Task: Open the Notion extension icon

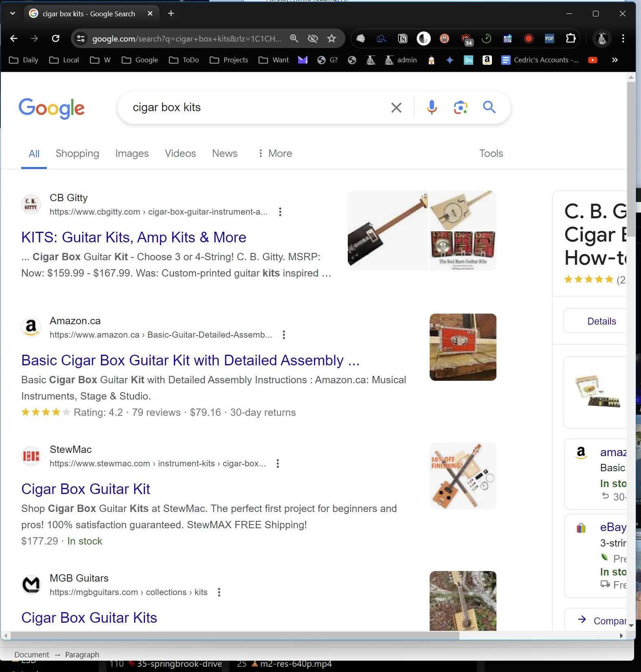Action: pos(402,39)
